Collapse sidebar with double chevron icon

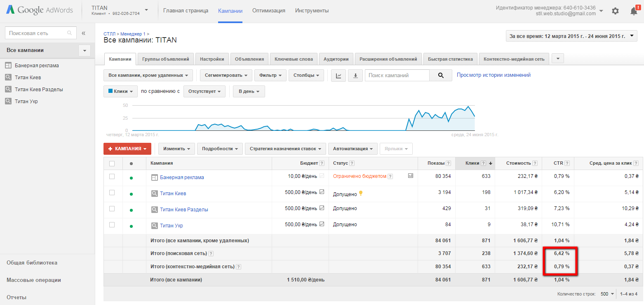(83, 33)
